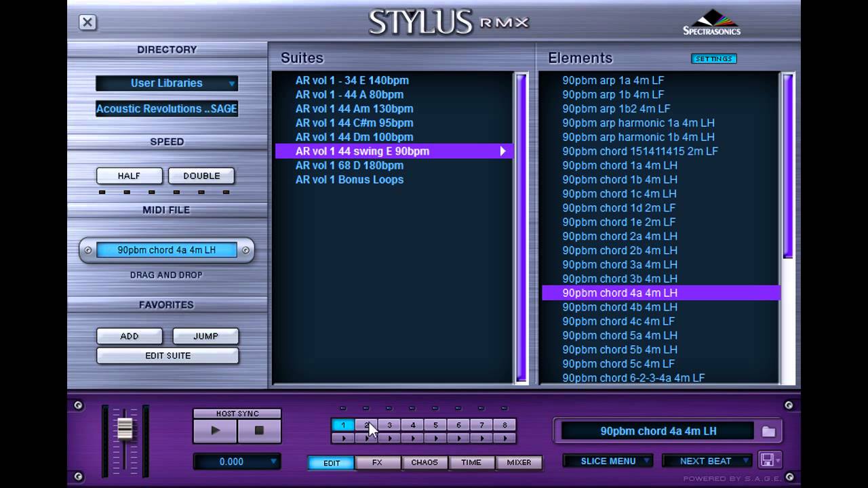Click the play arrow under part 6
Viewport: 868px width, 488px height.
click(x=458, y=438)
